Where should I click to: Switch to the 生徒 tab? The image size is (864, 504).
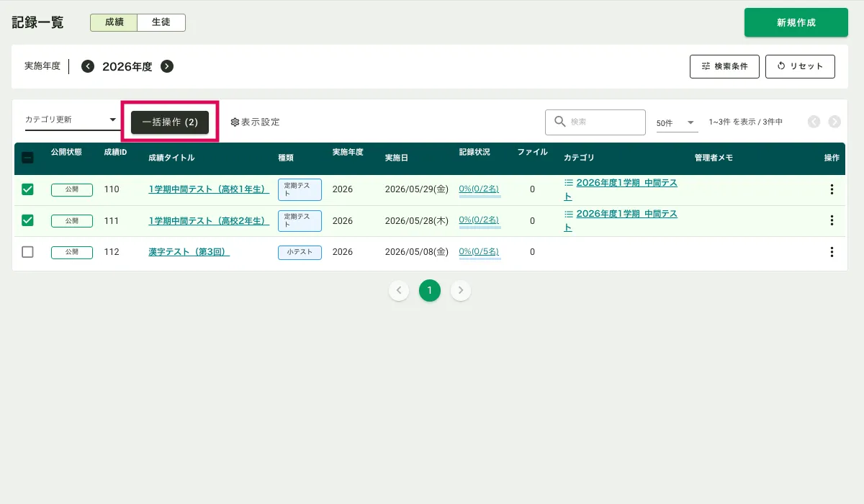click(161, 22)
